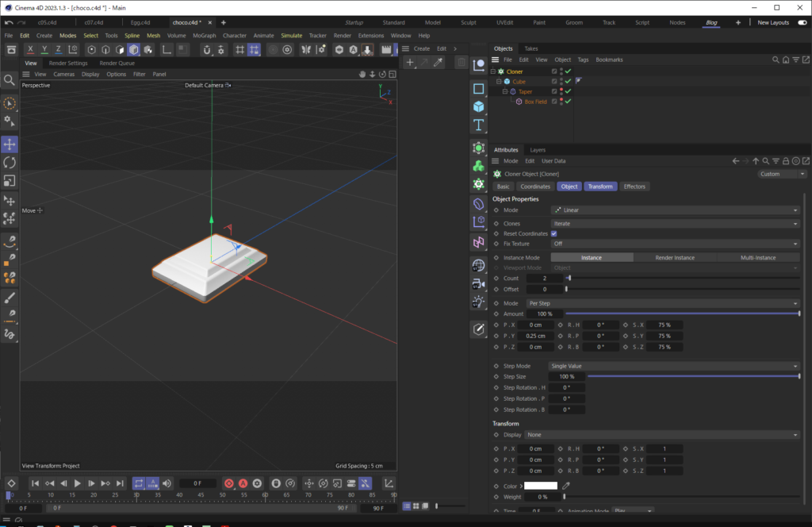Toggle loop playback in the timeline controls
The height and width of the screenshot is (527, 812).
tap(140, 483)
